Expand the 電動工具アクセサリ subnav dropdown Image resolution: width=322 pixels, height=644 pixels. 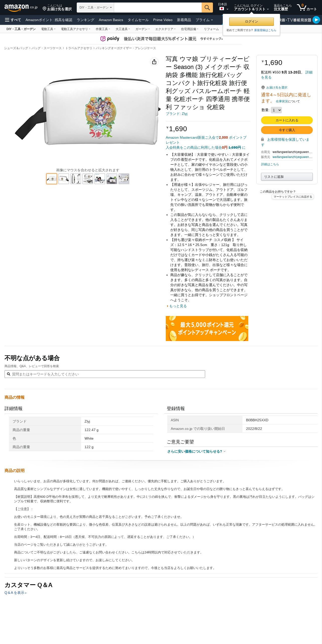pos(75,29)
